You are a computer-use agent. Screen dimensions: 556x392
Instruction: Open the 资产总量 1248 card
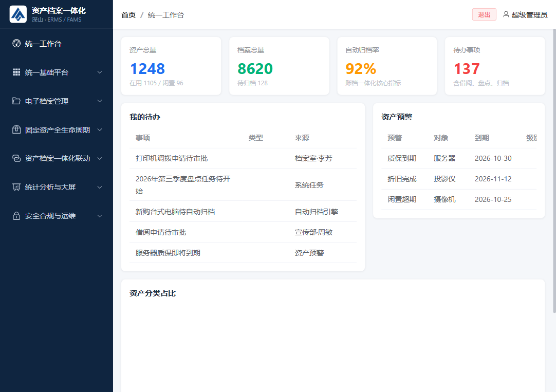coord(171,66)
